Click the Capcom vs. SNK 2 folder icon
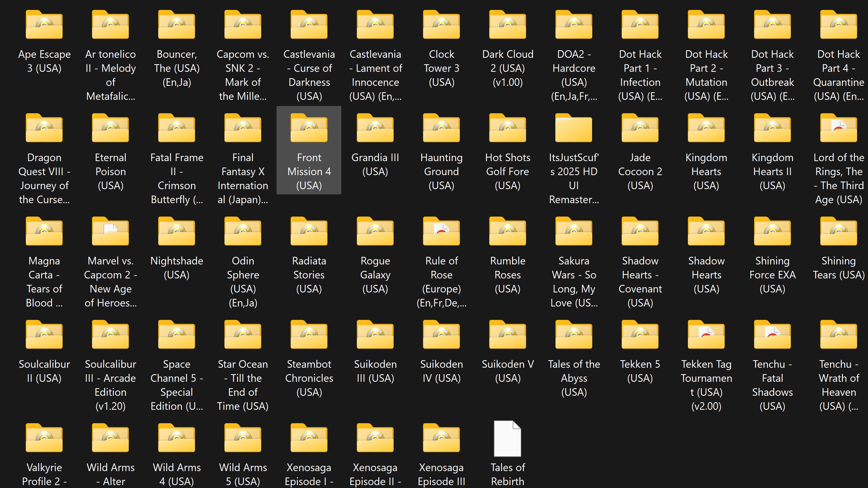 pyautogui.click(x=243, y=24)
